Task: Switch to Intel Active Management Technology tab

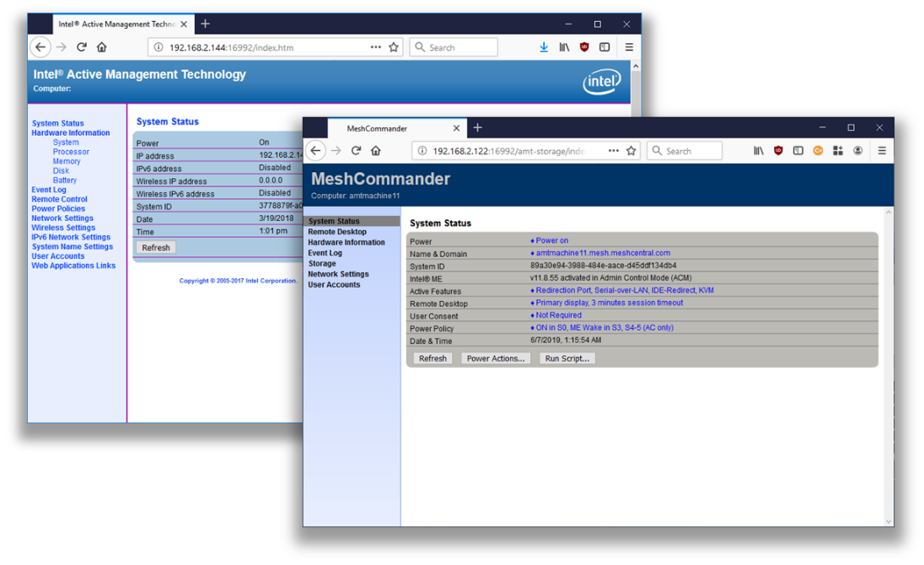Action: (115, 24)
